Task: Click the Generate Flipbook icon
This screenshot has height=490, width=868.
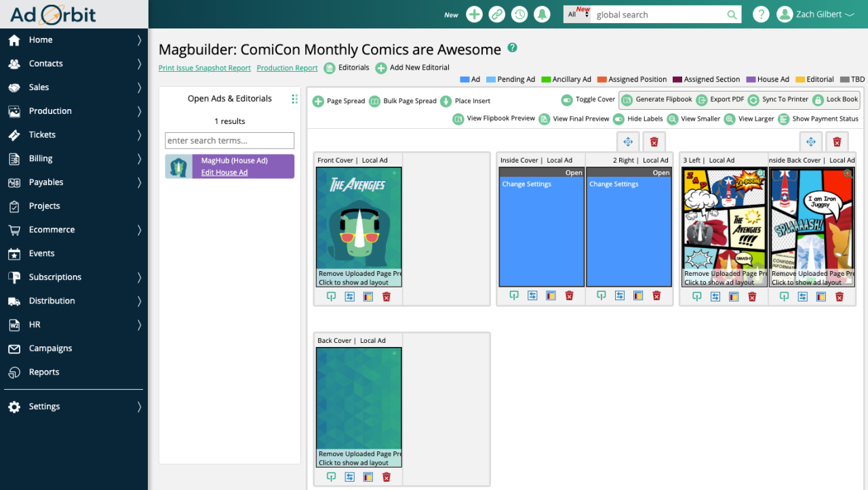Action: tap(627, 100)
